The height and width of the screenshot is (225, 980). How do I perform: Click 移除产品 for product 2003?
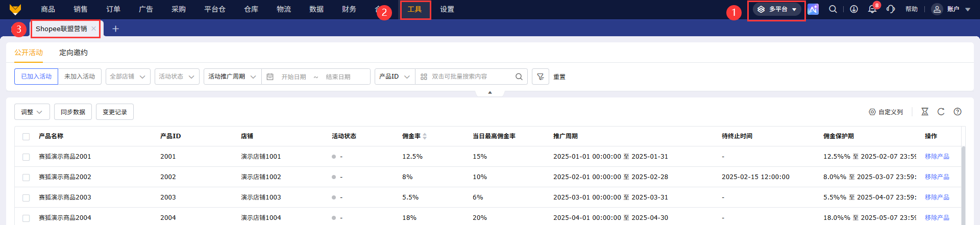[x=937, y=197]
